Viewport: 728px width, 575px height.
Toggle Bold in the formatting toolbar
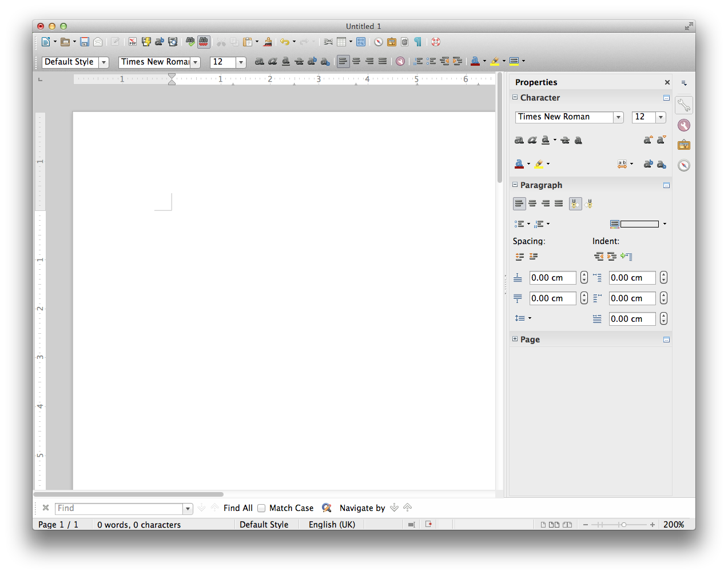(x=260, y=61)
